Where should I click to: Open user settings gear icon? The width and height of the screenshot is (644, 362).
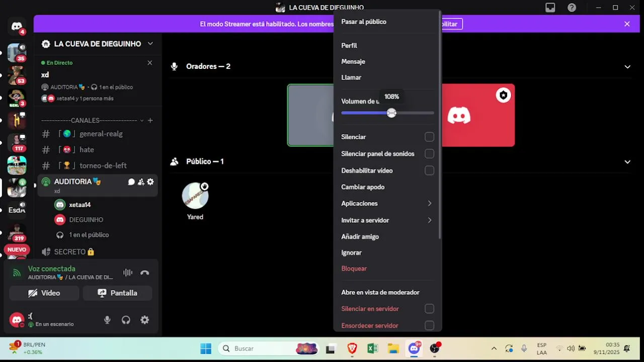tap(145, 320)
